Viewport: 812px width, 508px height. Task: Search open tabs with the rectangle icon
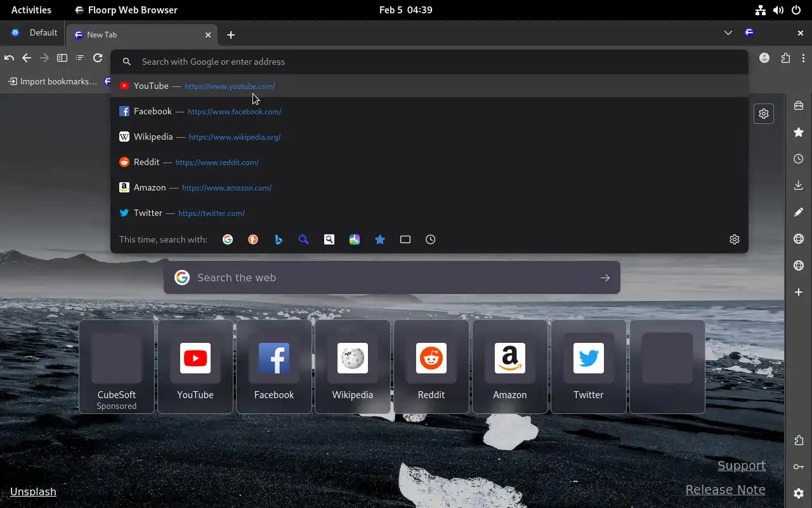[405, 239]
